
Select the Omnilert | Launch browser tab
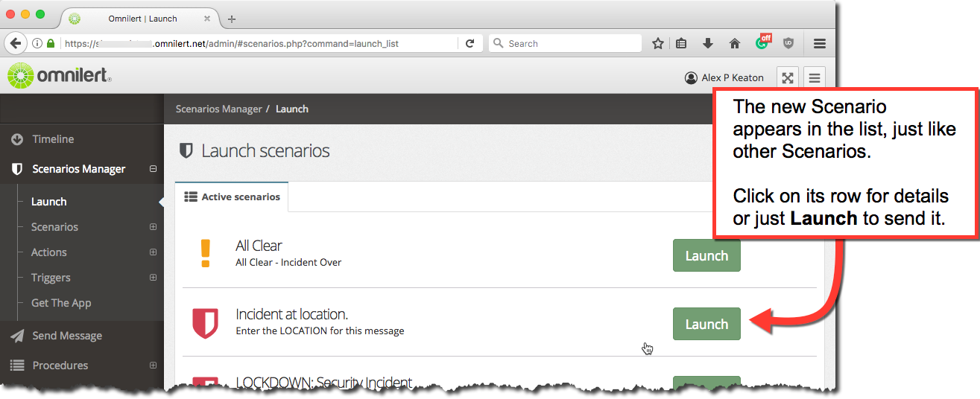142,19
